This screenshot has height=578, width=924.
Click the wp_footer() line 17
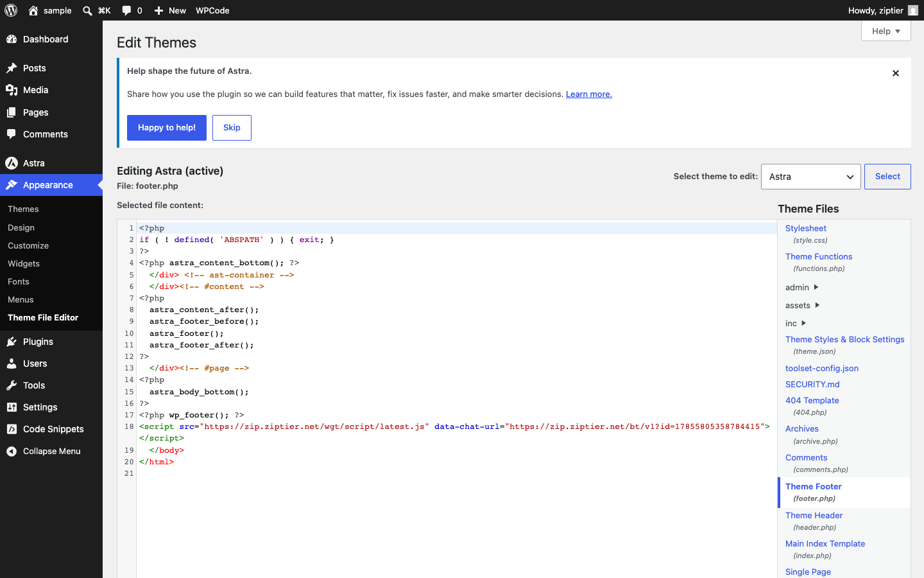191,415
